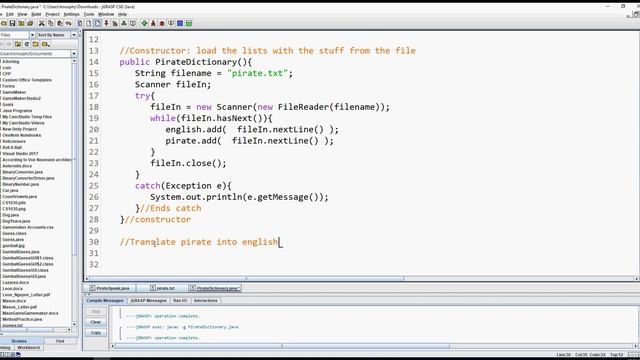Click the Copy toolbar icon
The width and height of the screenshot is (640, 360).
51,23
